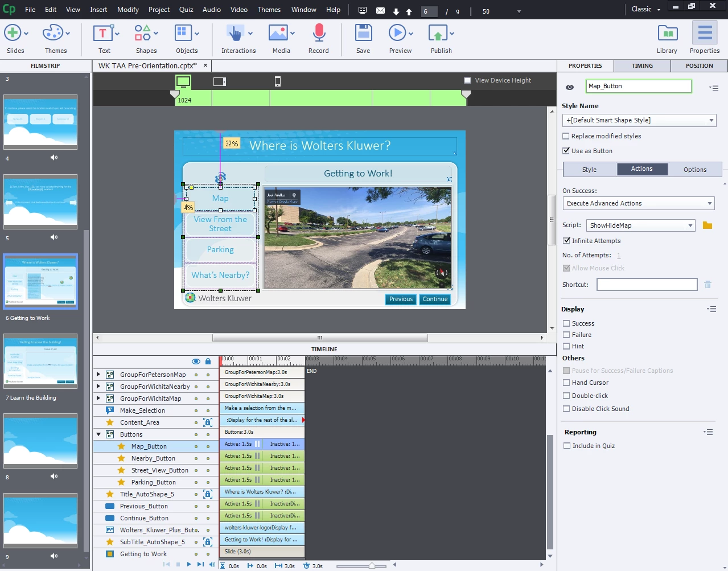Toggle timeline audio speaker icon
This screenshot has height=571, width=728.
[212, 565]
